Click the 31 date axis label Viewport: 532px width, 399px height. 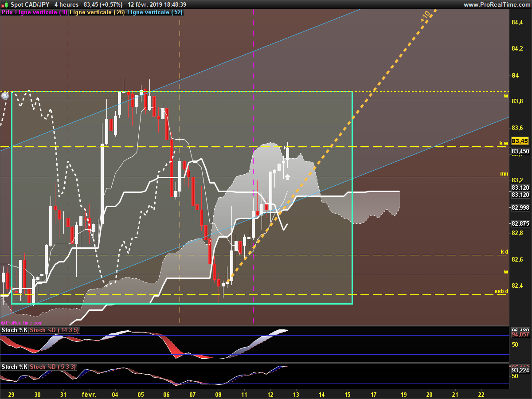63,394
